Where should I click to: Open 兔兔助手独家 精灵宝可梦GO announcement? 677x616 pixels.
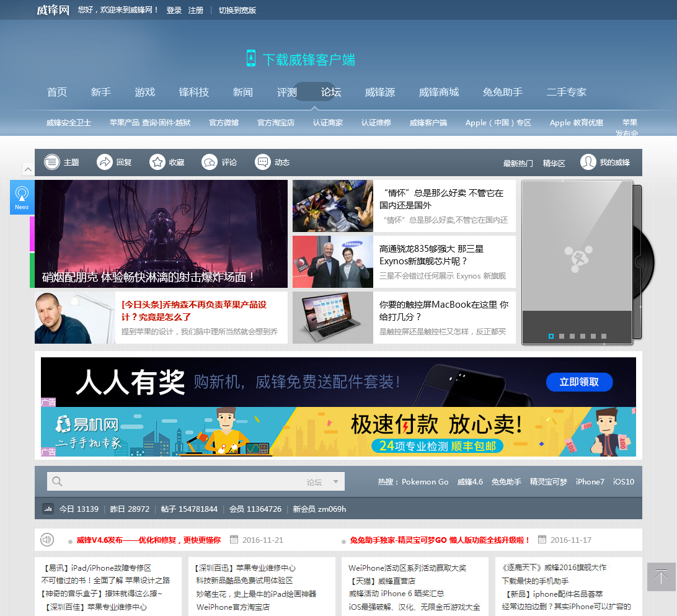coord(440,540)
